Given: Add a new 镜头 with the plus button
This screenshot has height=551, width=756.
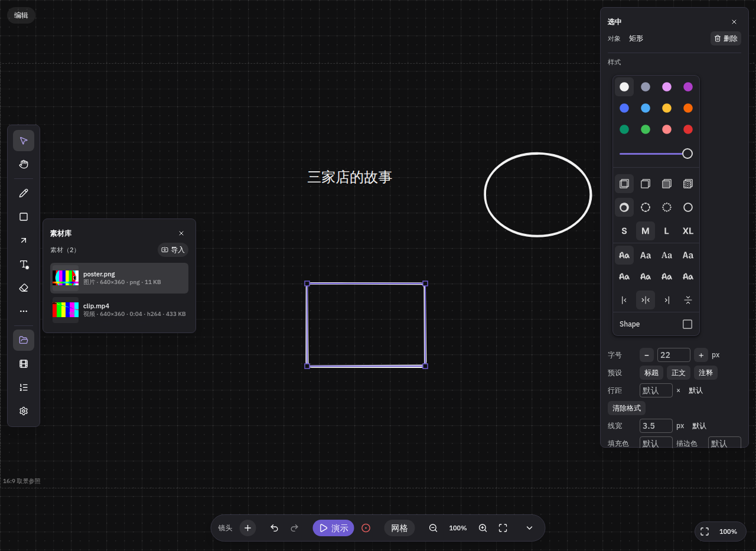Looking at the screenshot, I should click(247, 528).
